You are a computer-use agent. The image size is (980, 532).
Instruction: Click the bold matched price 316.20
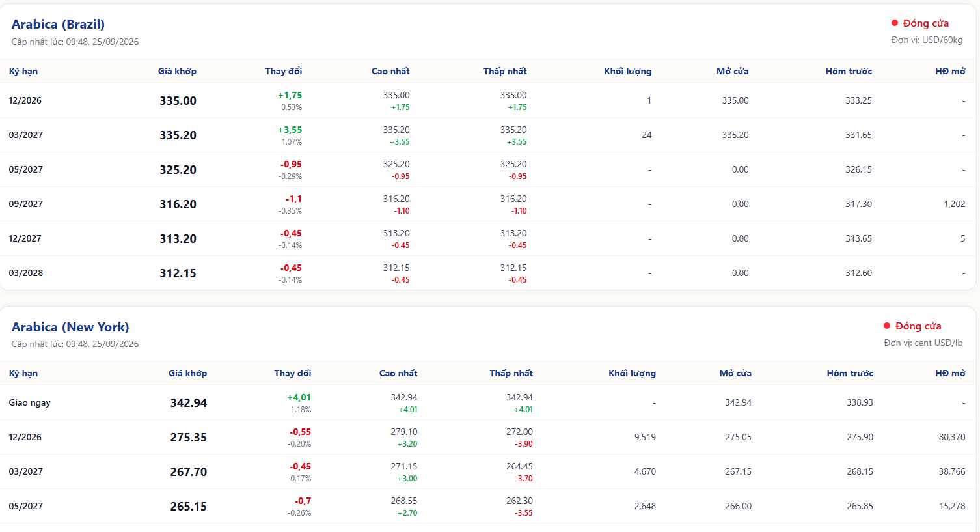178,204
